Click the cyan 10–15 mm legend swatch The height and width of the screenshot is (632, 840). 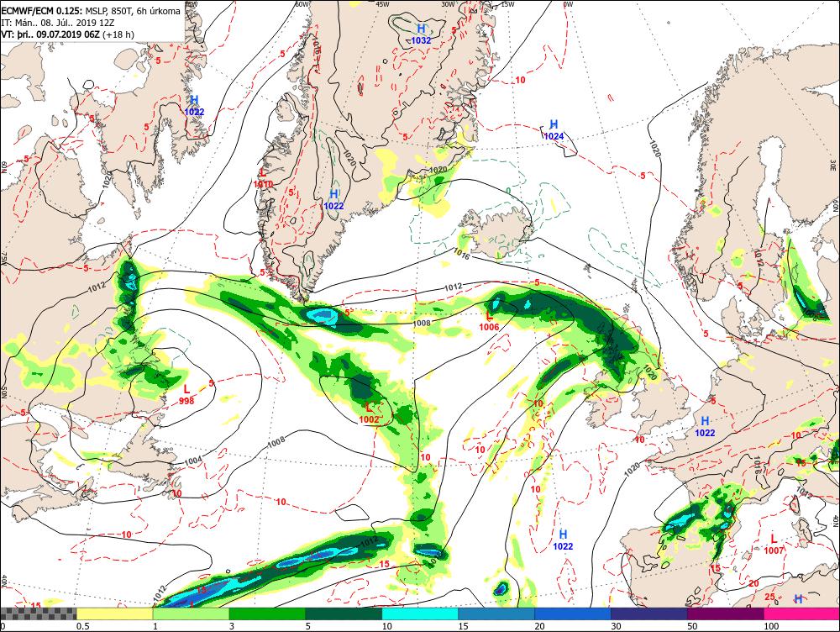[x=420, y=614]
